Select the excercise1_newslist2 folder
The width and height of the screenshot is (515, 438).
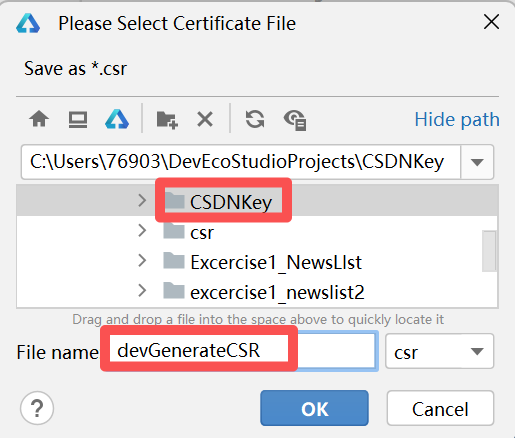(x=264, y=292)
